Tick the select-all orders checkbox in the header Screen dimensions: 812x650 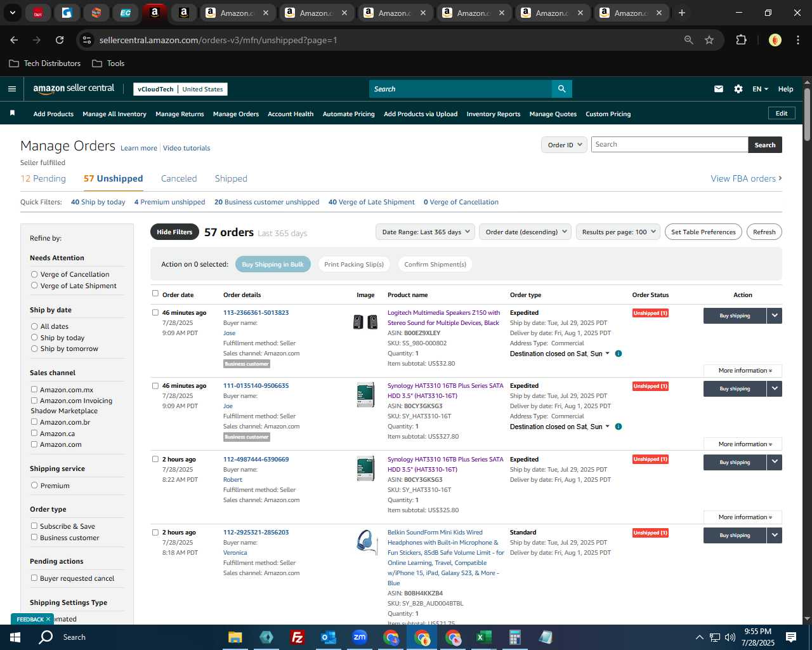(x=155, y=294)
